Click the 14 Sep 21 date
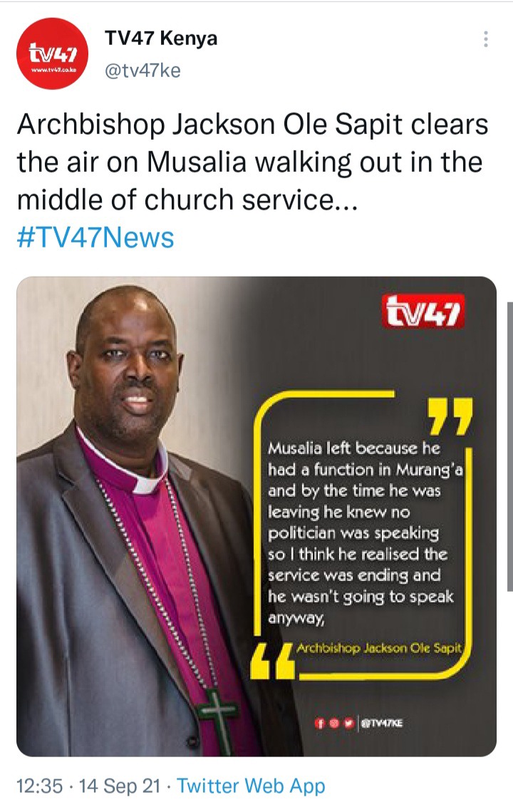Screen dimensions: 513x812 coord(120,786)
